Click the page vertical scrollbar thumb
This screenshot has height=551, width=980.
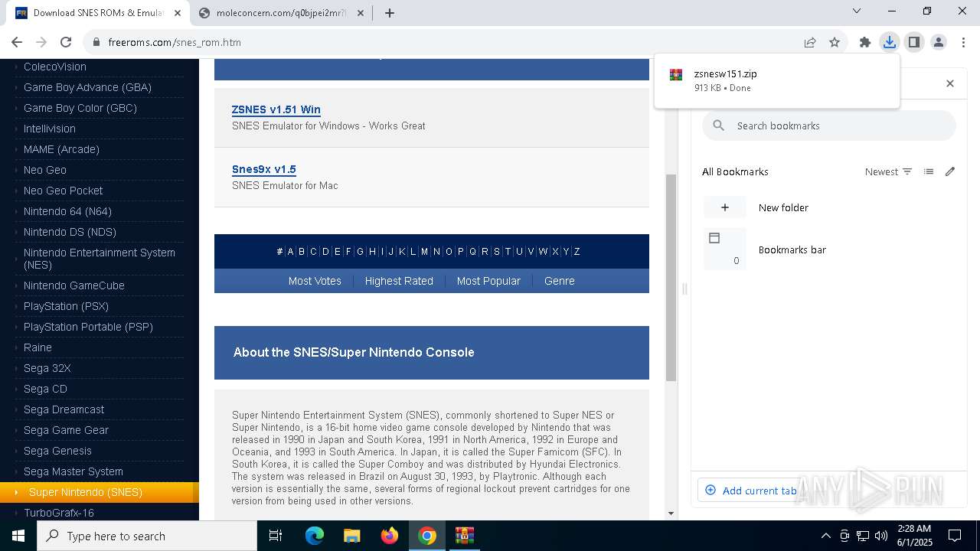[671, 277]
